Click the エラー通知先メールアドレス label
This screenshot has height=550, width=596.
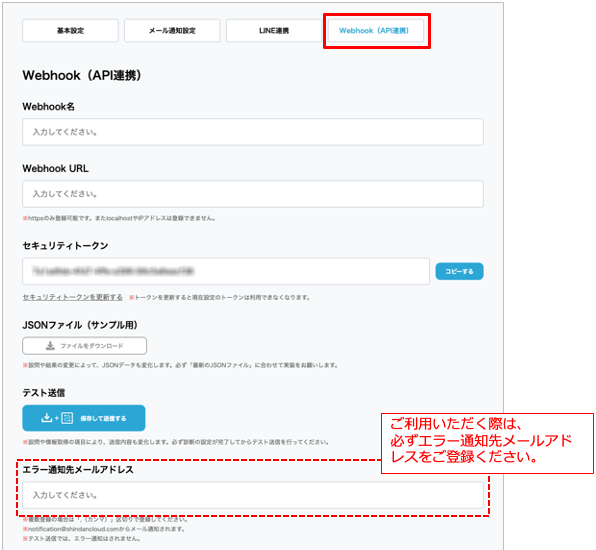tap(78, 470)
